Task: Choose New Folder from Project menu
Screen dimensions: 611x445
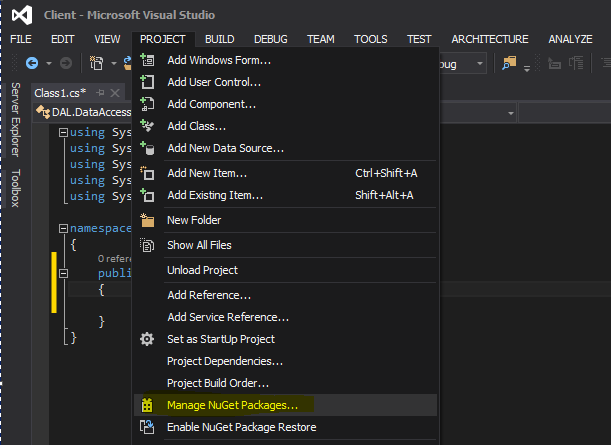Action: [286, 220]
